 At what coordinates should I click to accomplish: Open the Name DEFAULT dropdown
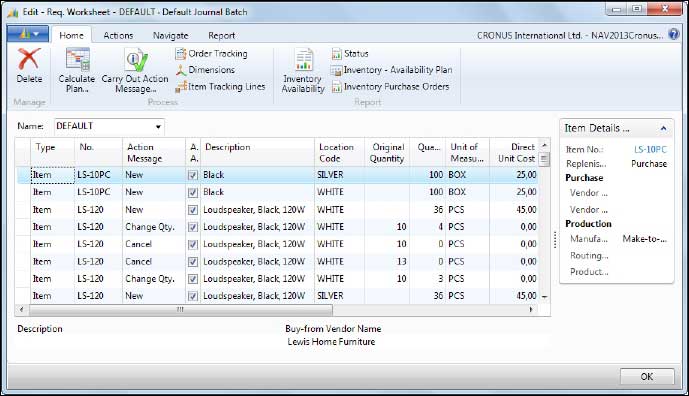pos(158,127)
